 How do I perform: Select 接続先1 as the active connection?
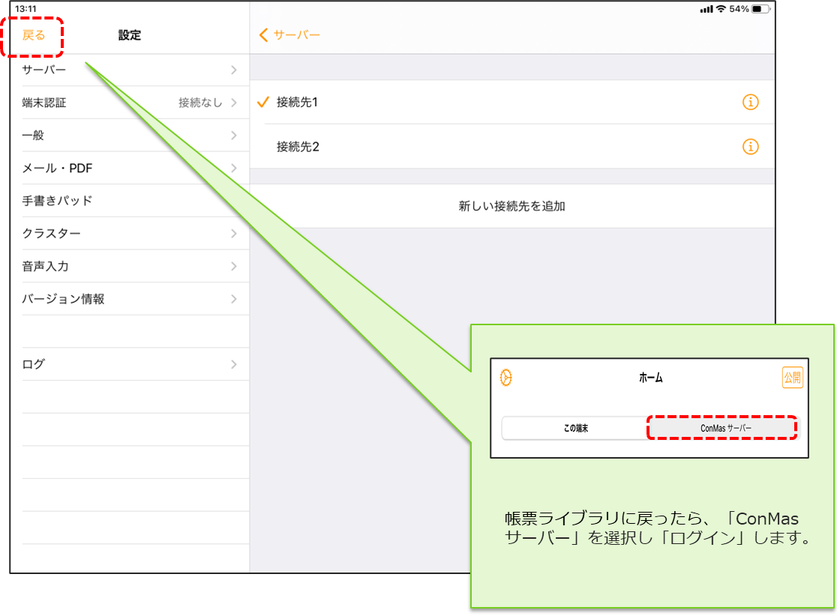tap(298, 102)
